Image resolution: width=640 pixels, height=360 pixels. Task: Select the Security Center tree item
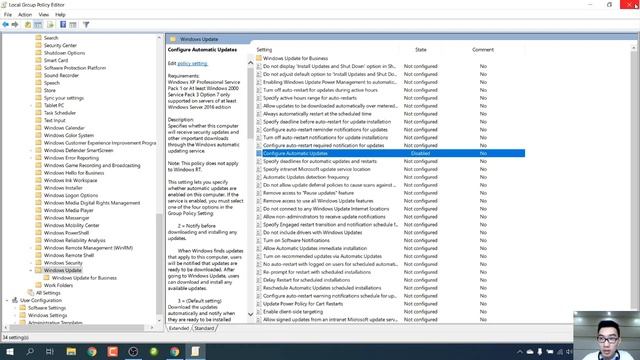click(x=60, y=45)
